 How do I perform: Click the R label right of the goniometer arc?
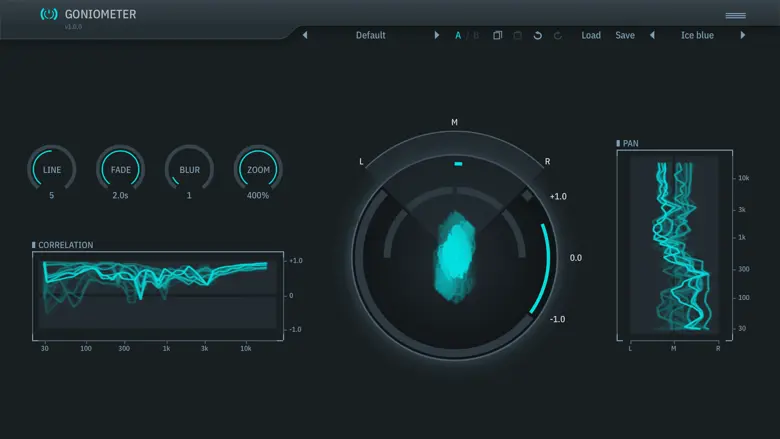(x=547, y=162)
